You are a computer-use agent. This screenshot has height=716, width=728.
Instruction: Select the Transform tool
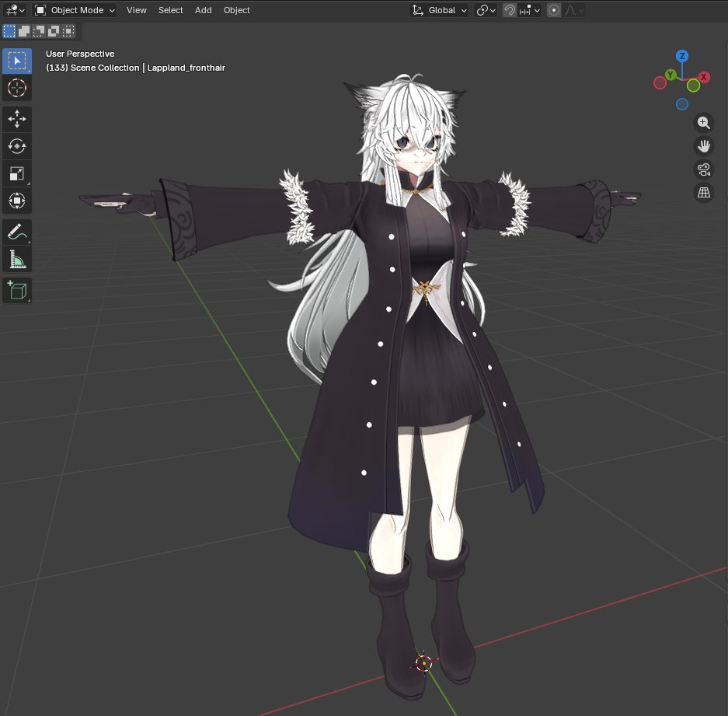click(x=17, y=201)
